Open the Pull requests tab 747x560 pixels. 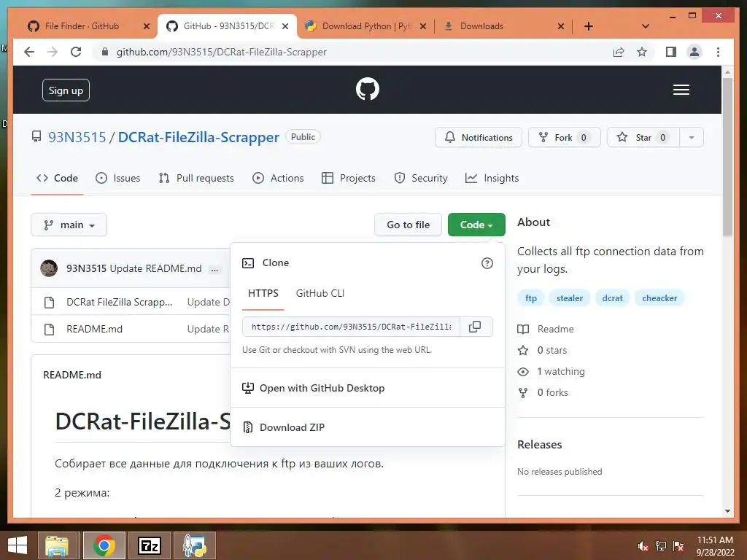click(196, 178)
